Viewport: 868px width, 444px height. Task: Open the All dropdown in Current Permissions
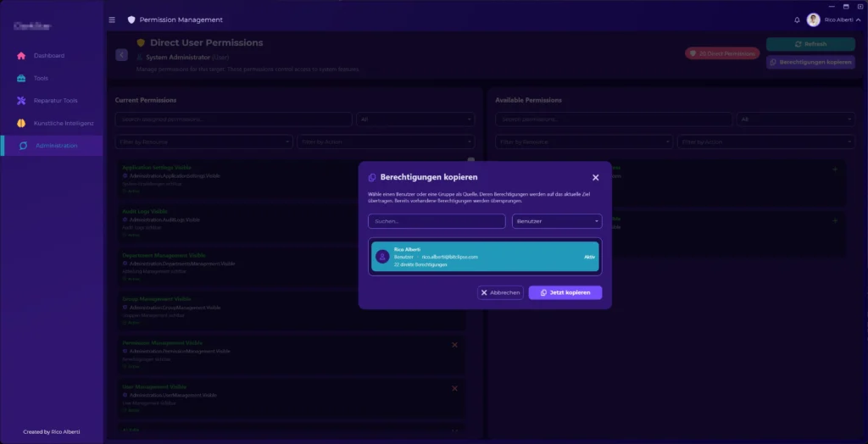[415, 119]
